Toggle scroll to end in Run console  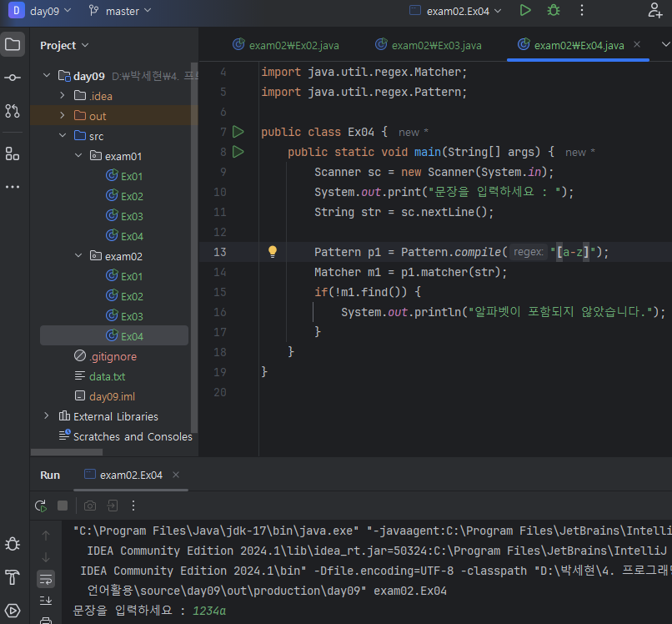pos(46,600)
